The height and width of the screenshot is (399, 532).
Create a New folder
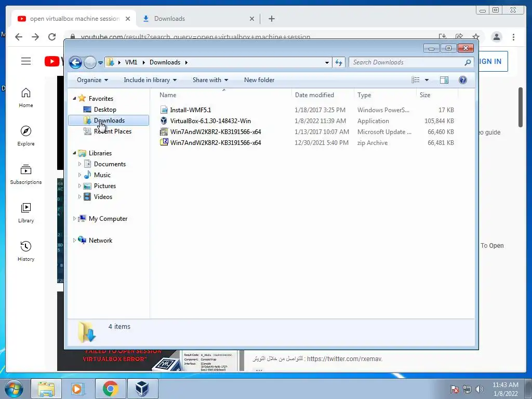point(259,80)
